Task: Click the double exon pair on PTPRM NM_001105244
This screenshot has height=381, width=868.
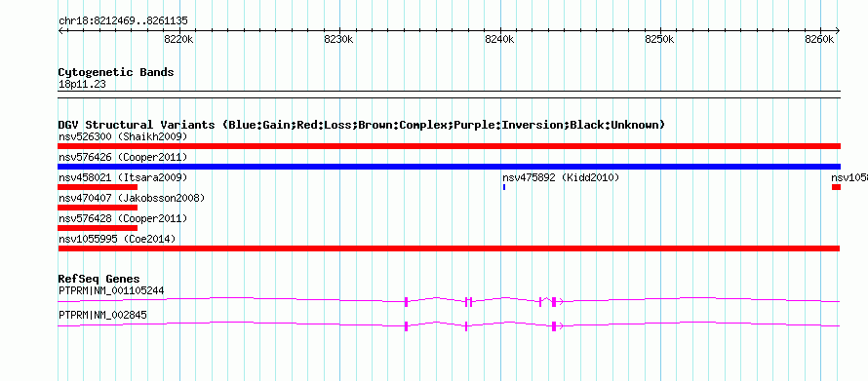Action: [x=468, y=301]
